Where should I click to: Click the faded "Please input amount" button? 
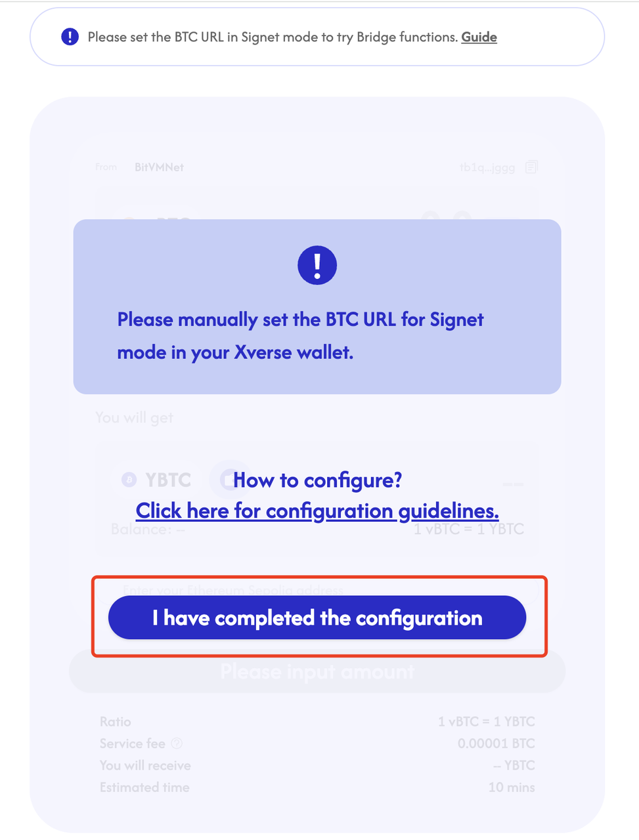pyautogui.click(x=317, y=672)
